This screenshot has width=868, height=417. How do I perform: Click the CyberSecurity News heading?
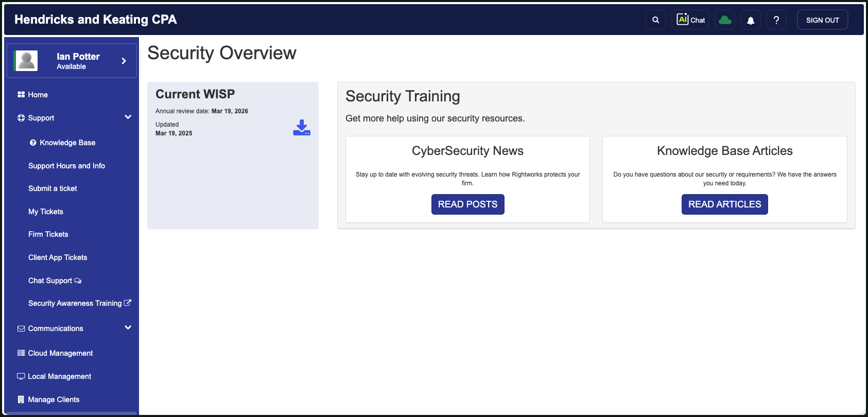[467, 151]
